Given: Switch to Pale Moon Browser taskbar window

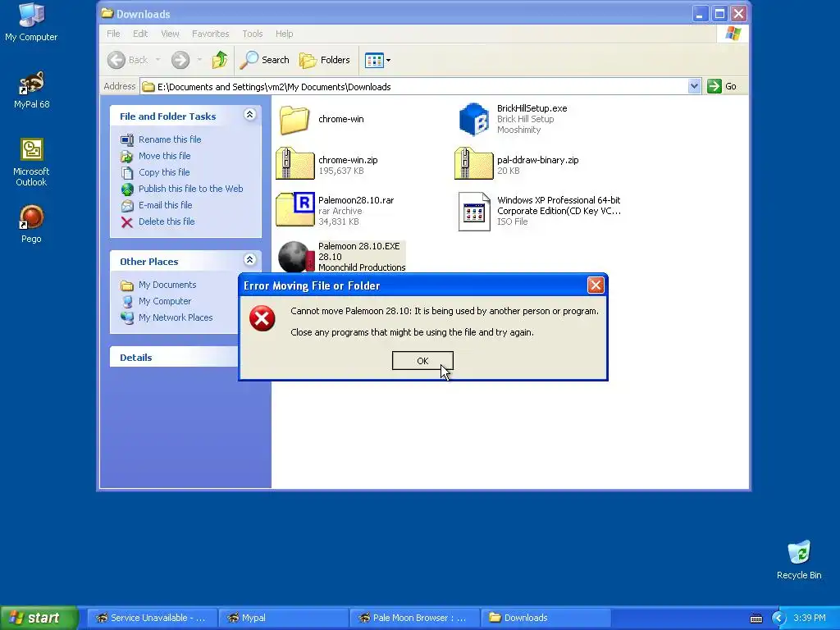Looking at the screenshot, I should tap(414, 618).
